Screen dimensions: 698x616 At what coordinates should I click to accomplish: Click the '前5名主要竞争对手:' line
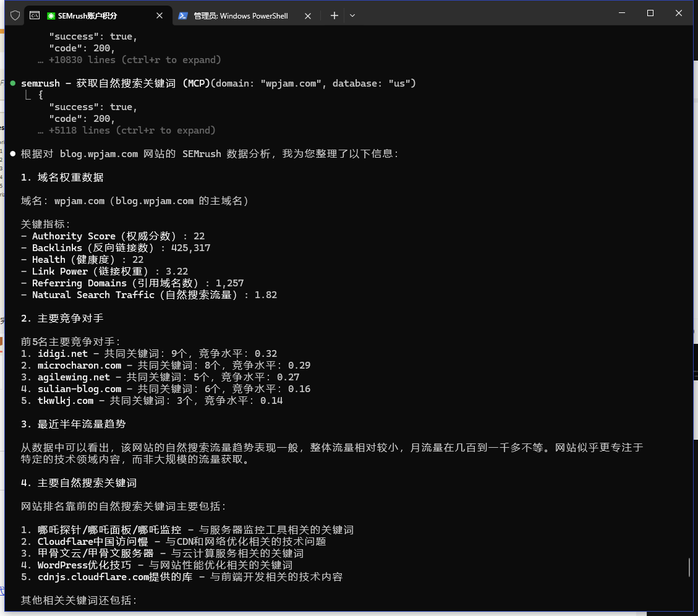[x=70, y=342]
